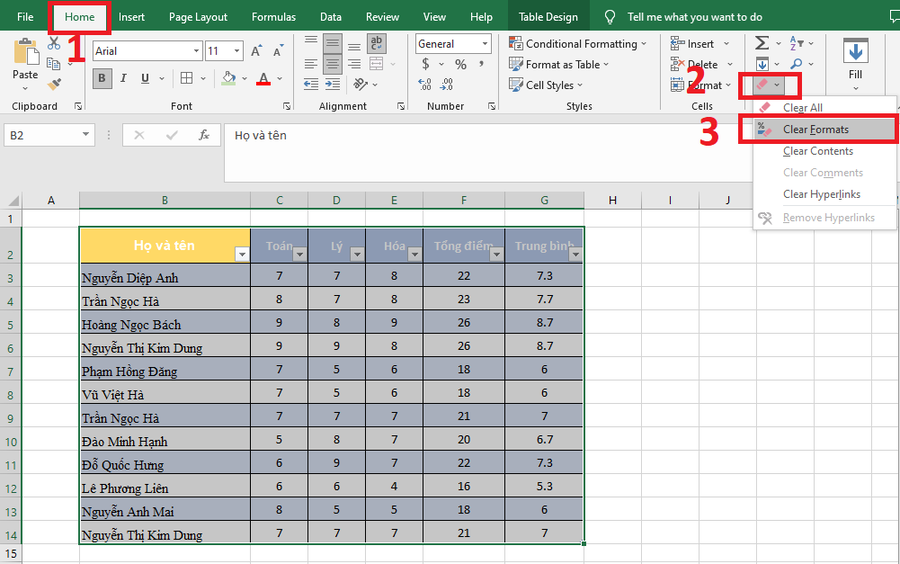The width and height of the screenshot is (900, 564).
Task: Switch to the Formulas tab
Action: tap(274, 17)
